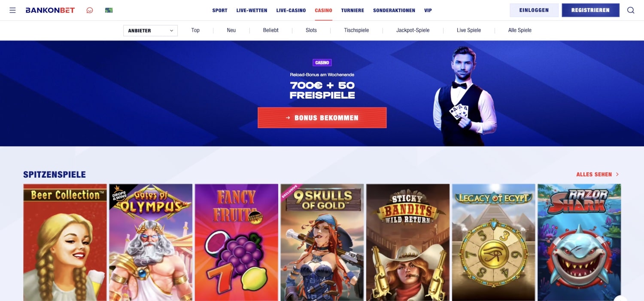Image resolution: width=644 pixels, height=301 pixels.
Task: Click the Einloggen button
Action: (534, 10)
